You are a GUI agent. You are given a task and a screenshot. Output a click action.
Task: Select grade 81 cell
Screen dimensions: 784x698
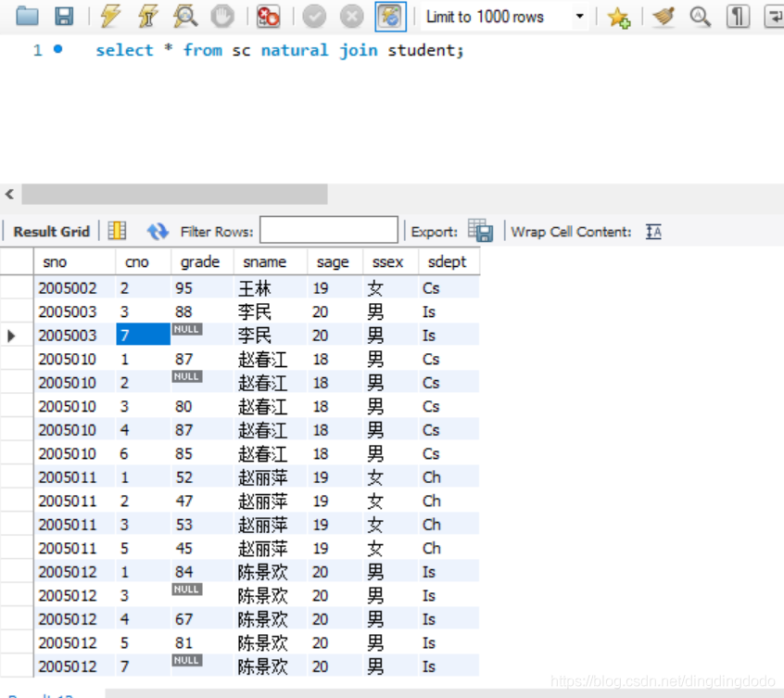click(202, 642)
